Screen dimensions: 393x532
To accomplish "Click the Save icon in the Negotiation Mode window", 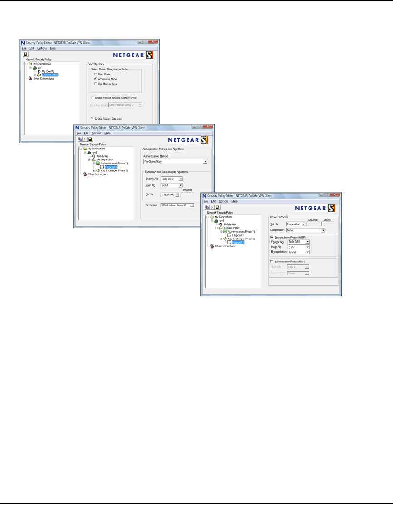I will click(26, 54).
